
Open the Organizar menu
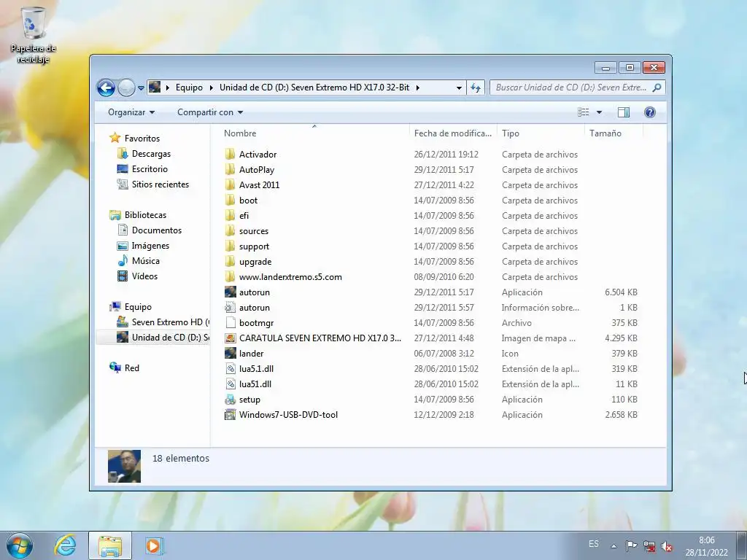coord(131,112)
